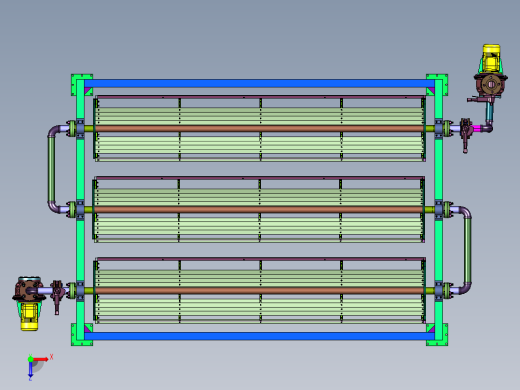Select the purple corner gusset at the top left
The image size is (520, 390).
pos(88,91)
